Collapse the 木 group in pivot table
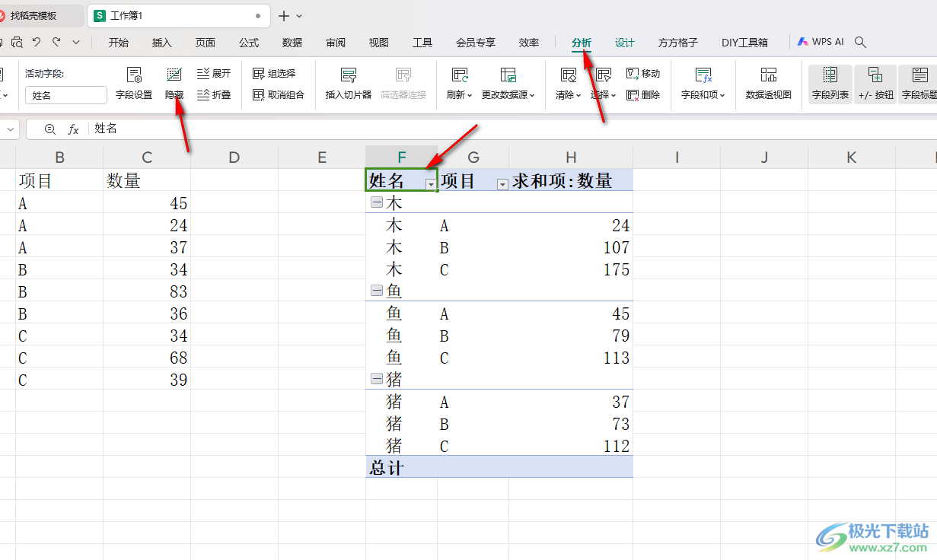The height and width of the screenshot is (560, 937). click(x=375, y=202)
